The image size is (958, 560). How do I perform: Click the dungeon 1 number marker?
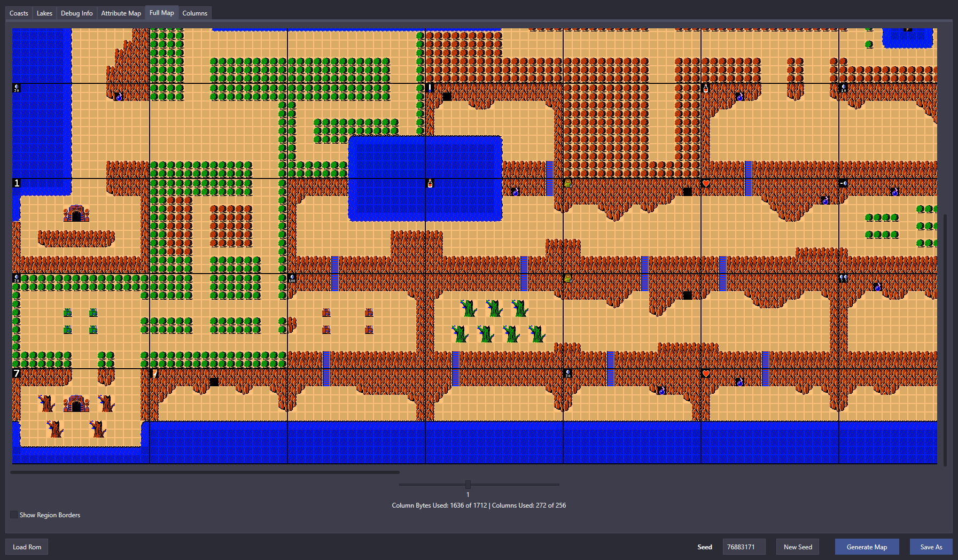(17, 183)
